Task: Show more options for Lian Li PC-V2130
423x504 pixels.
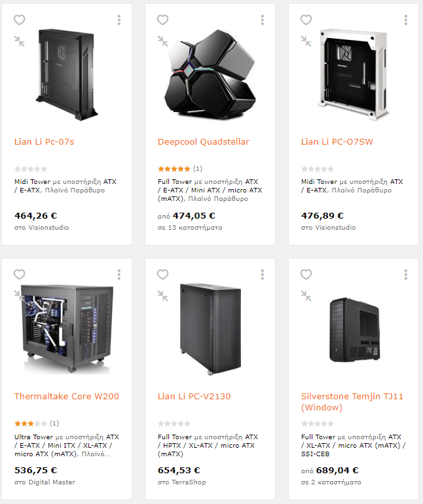Action: tap(263, 274)
